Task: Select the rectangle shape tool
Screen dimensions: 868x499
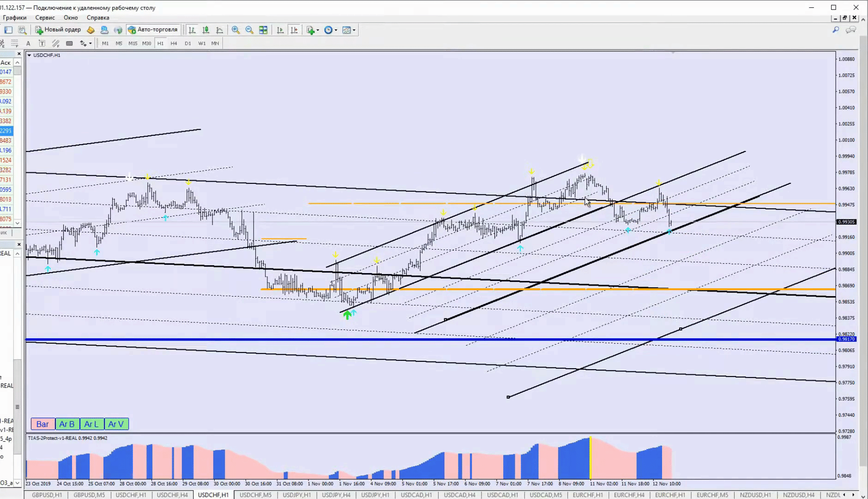Action: click(x=69, y=43)
